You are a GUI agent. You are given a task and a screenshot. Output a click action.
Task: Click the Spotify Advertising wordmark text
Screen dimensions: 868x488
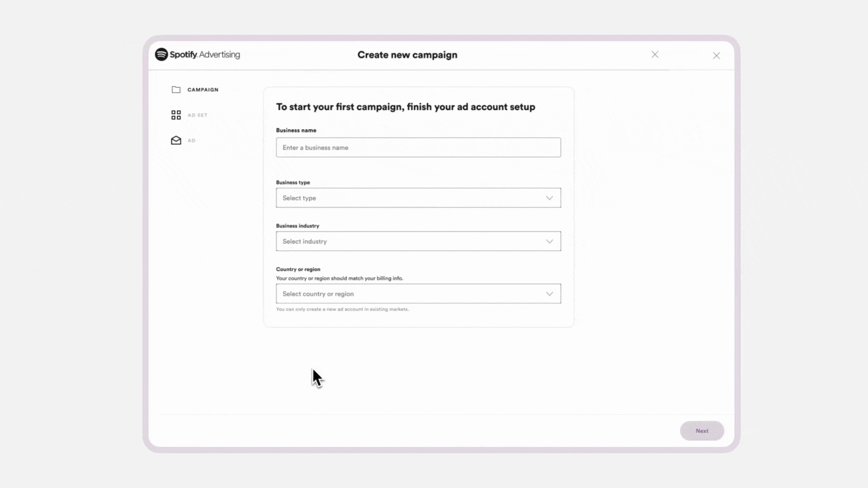pyautogui.click(x=205, y=55)
